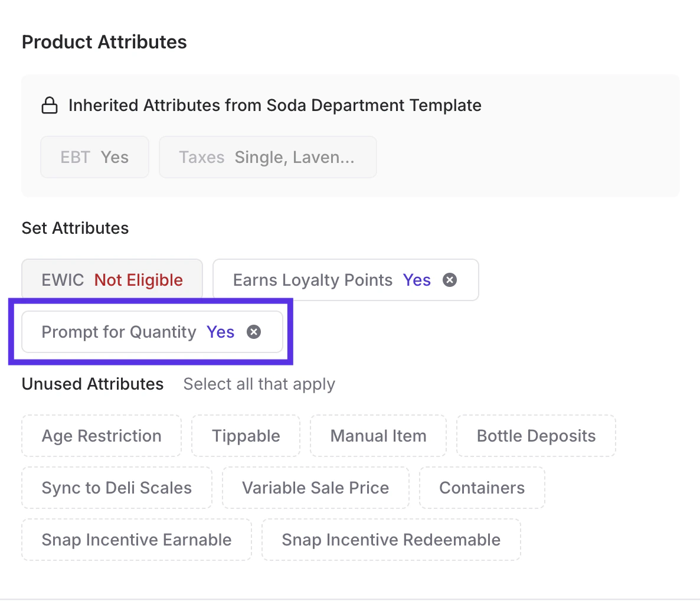Image resolution: width=700 pixels, height=601 pixels.
Task: Add the Containers attribute
Action: point(482,488)
